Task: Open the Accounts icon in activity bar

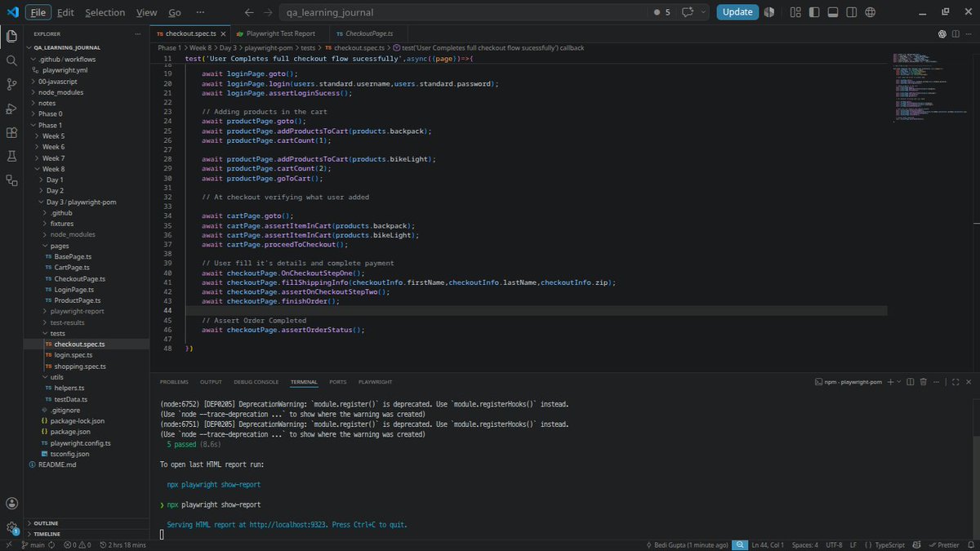Action: 11,504
